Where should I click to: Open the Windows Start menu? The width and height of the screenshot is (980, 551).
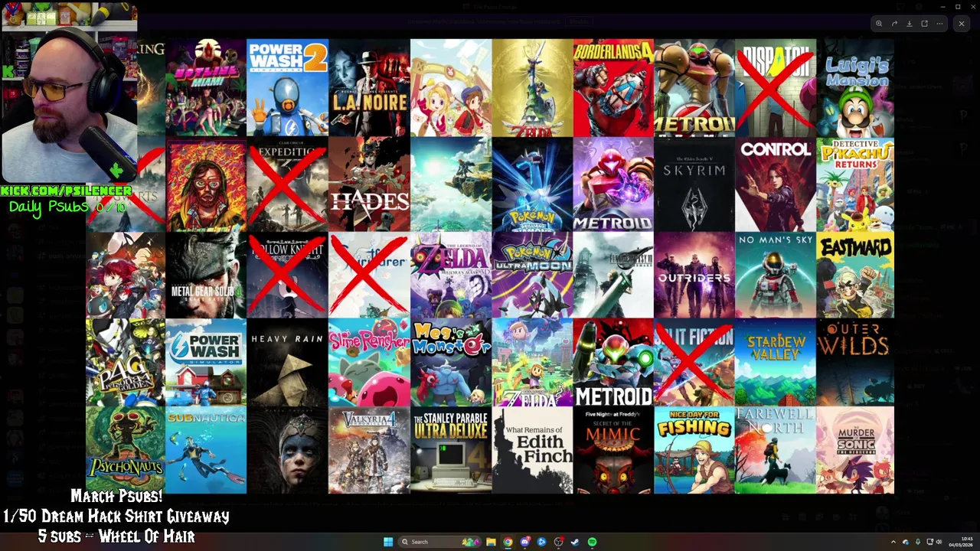pos(388,542)
